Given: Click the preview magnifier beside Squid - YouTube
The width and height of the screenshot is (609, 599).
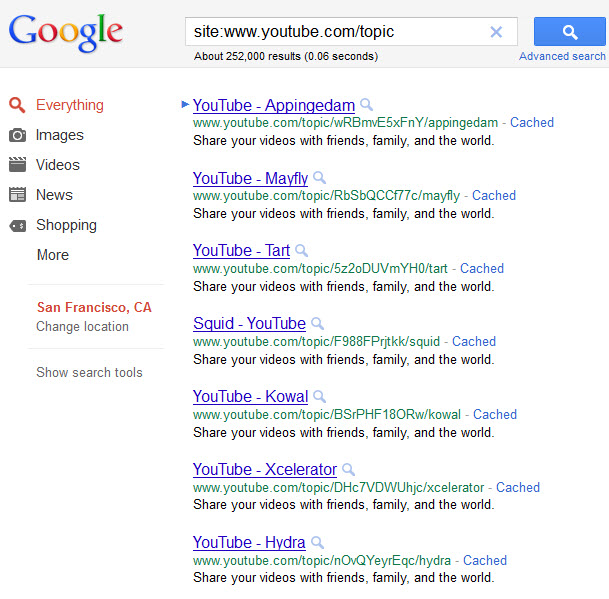Looking at the screenshot, I should coord(317,323).
